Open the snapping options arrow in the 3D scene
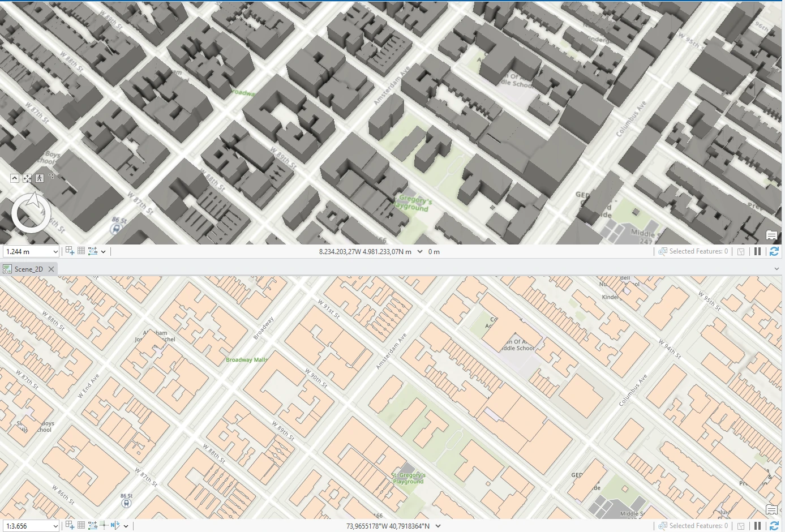This screenshot has height=532, width=785. [103, 252]
